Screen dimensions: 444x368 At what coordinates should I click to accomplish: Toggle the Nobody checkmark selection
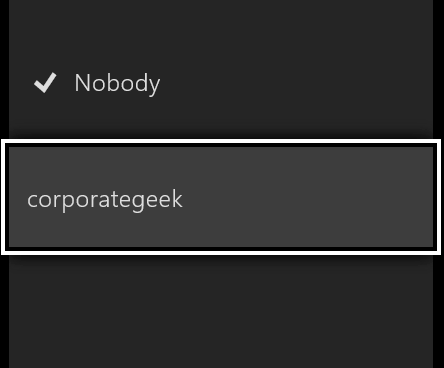tap(45, 83)
